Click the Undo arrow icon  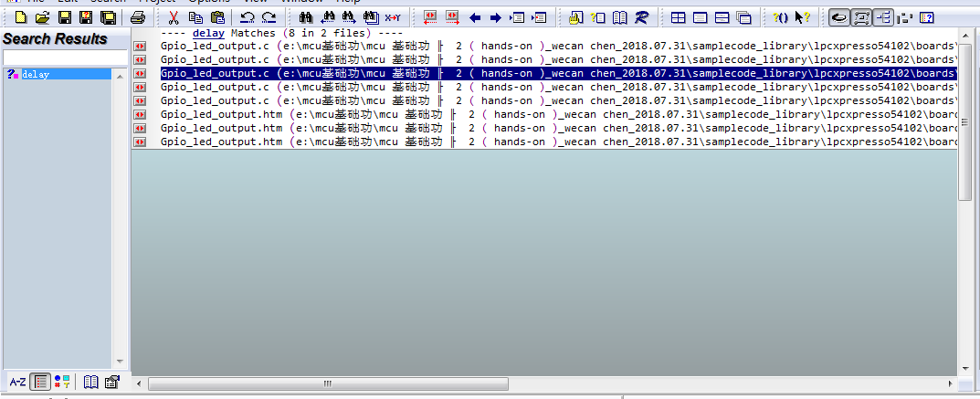pyautogui.click(x=247, y=17)
